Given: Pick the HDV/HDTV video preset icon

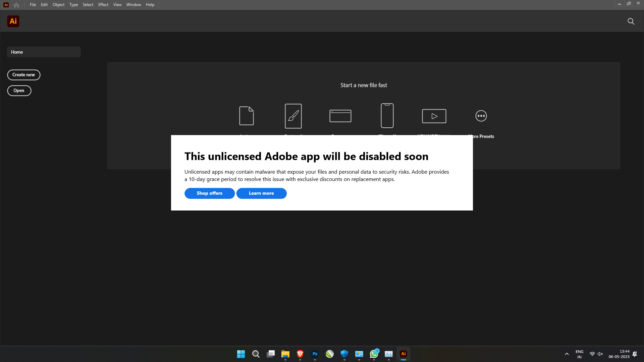Looking at the screenshot, I should pyautogui.click(x=434, y=116).
